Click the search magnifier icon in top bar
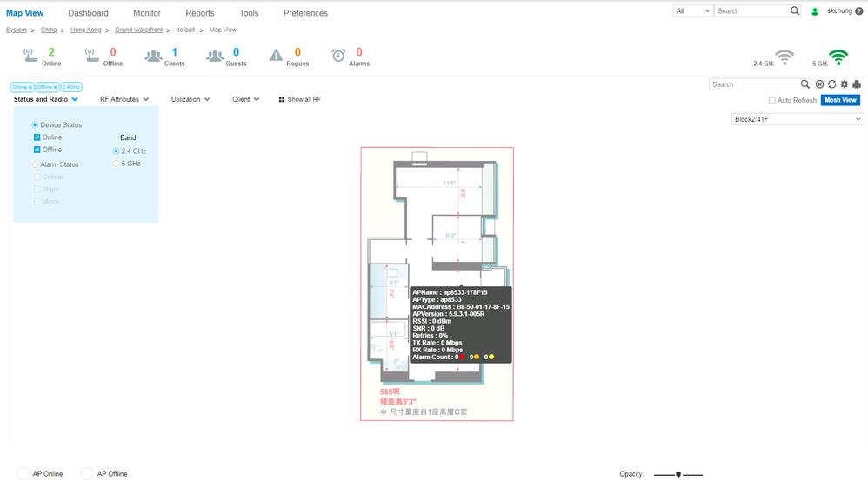Screen dimensions: 868x482 (795, 11)
